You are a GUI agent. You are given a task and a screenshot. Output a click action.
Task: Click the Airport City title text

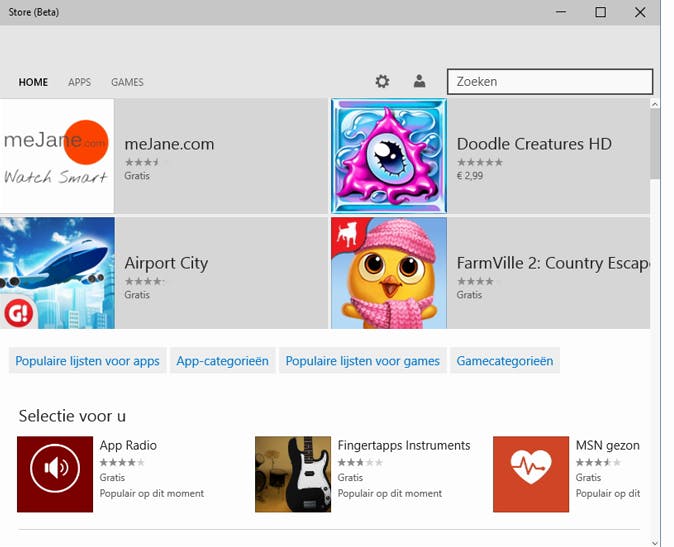(x=166, y=264)
